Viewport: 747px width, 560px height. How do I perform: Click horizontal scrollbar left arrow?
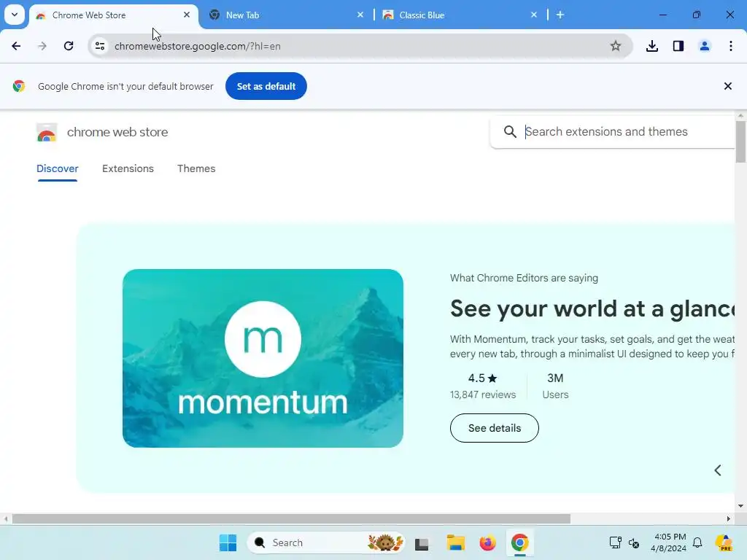coord(6,519)
